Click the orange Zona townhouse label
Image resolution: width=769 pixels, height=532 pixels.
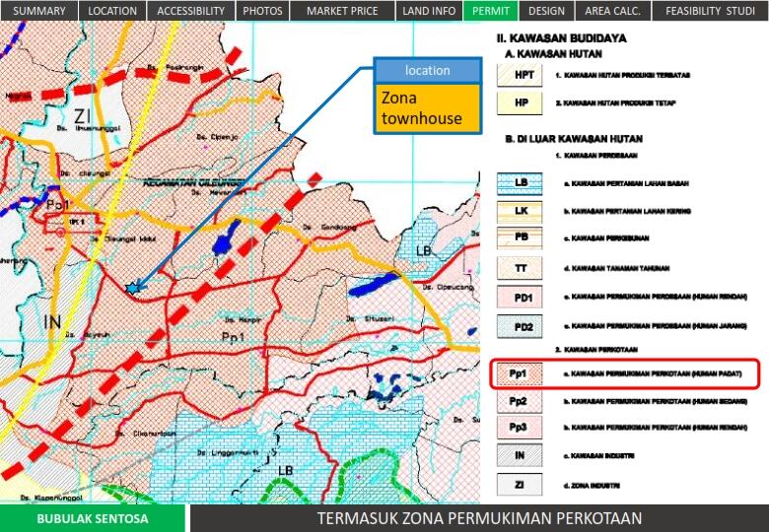pyautogui.click(x=428, y=108)
